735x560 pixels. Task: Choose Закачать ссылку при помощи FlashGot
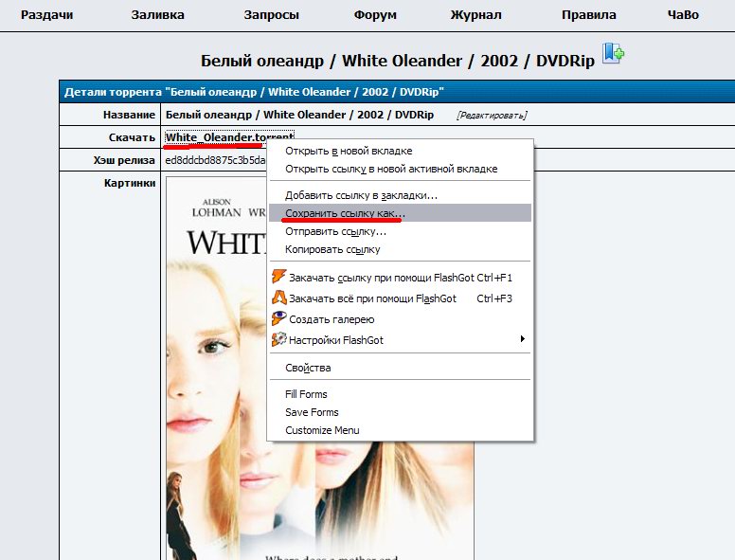[400, 278]
